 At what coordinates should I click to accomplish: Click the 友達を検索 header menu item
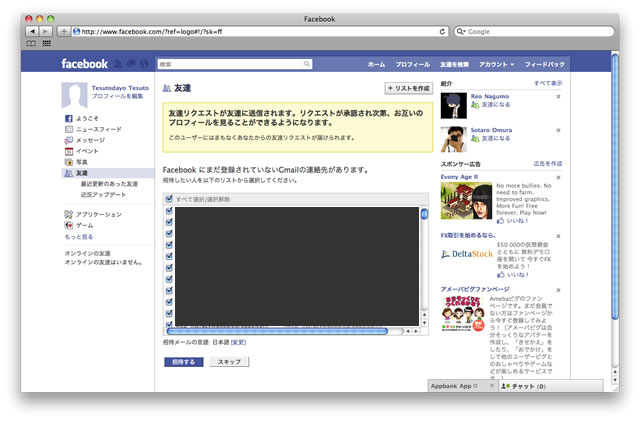pos(454,65)
